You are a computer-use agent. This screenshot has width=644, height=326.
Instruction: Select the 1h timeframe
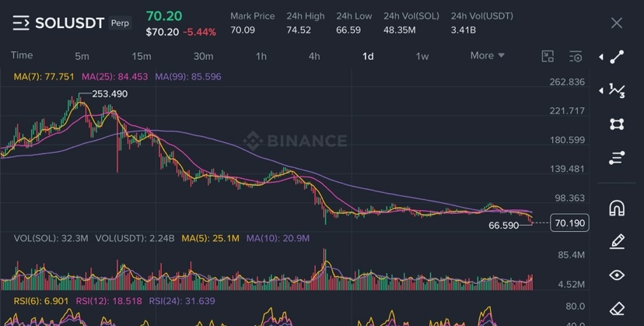[x=261, y=56]
